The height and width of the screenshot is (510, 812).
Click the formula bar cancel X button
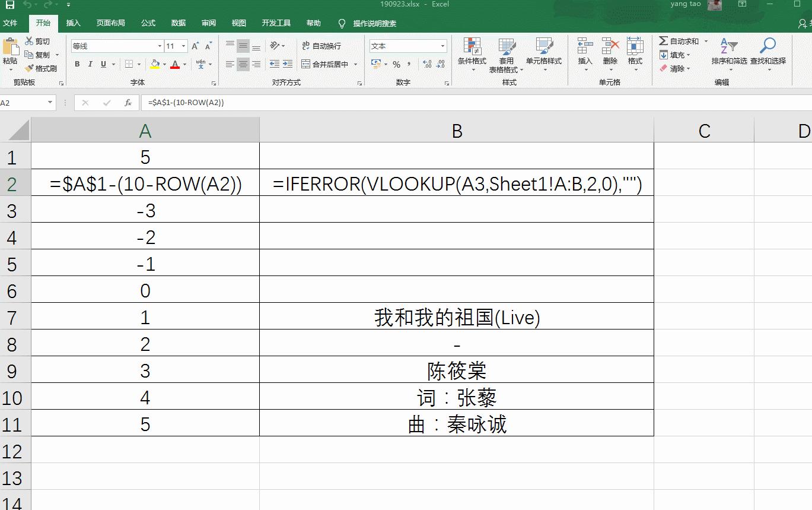tap(85, 103)
